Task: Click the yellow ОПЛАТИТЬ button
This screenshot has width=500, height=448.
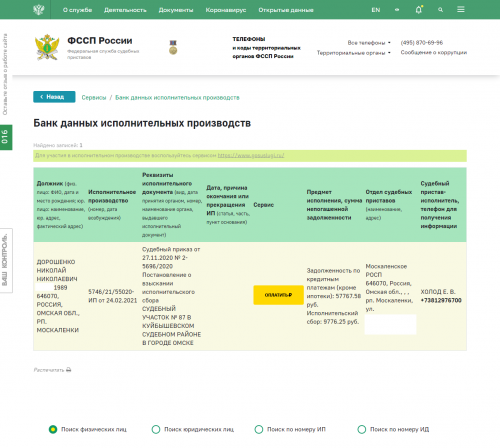Action: pyautogui.click(x=278, y=295)
